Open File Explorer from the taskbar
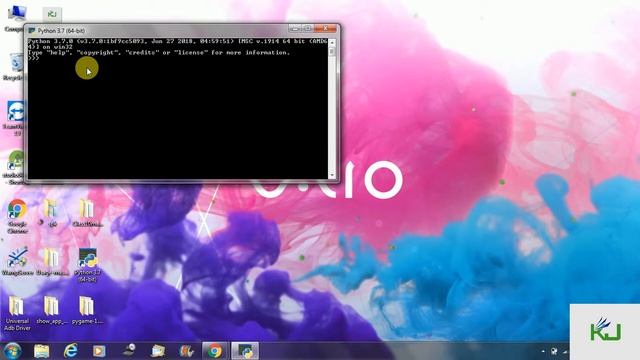 pos(41,351)
